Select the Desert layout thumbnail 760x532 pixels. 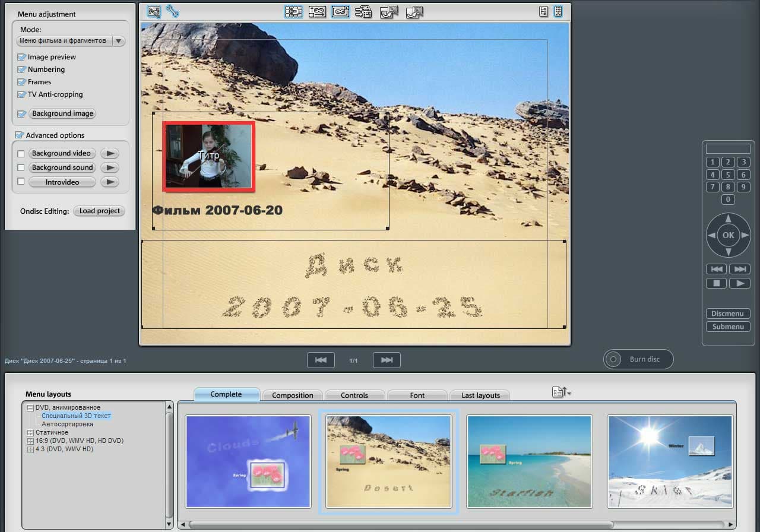click(x=389, y=461)
